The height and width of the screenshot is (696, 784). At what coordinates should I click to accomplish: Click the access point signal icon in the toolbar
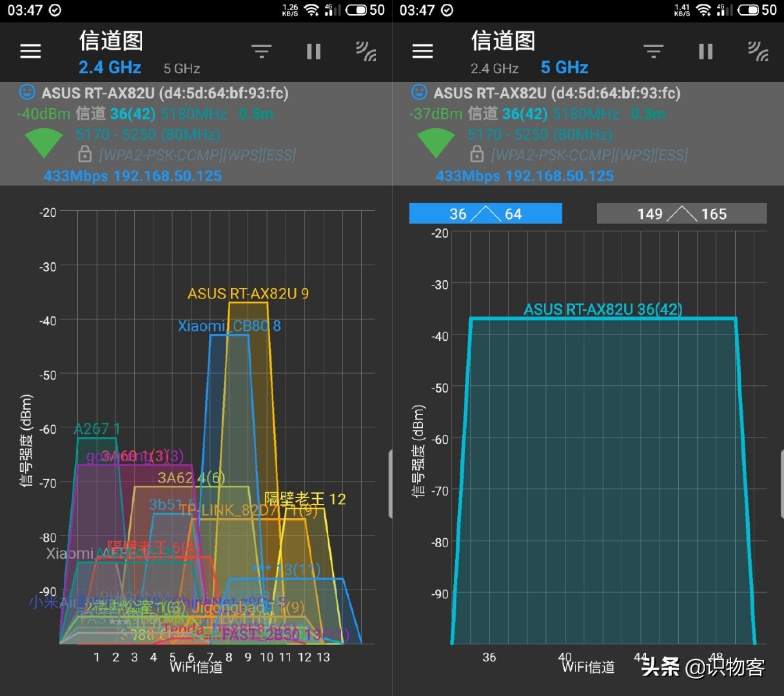(366, 51)
